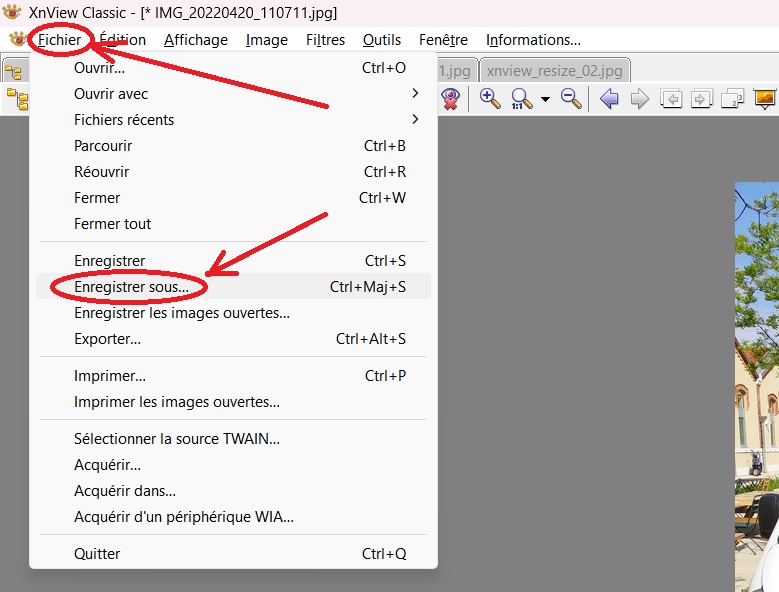Choose Enregistrer sous... entry

click(x=234, y=287)
